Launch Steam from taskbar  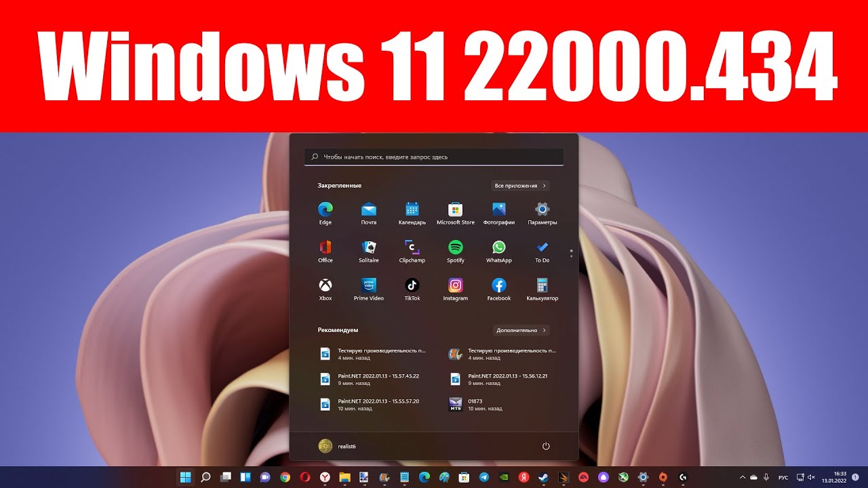point(544,477)
